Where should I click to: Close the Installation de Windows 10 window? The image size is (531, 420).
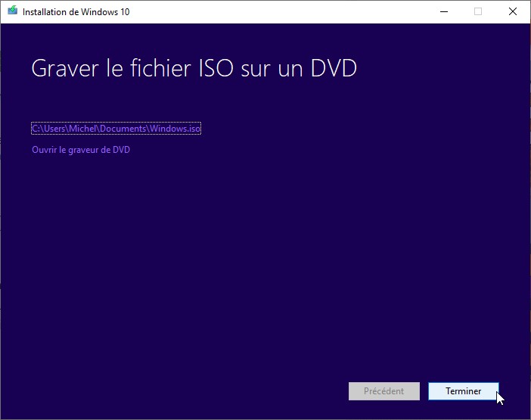point(513,11)
